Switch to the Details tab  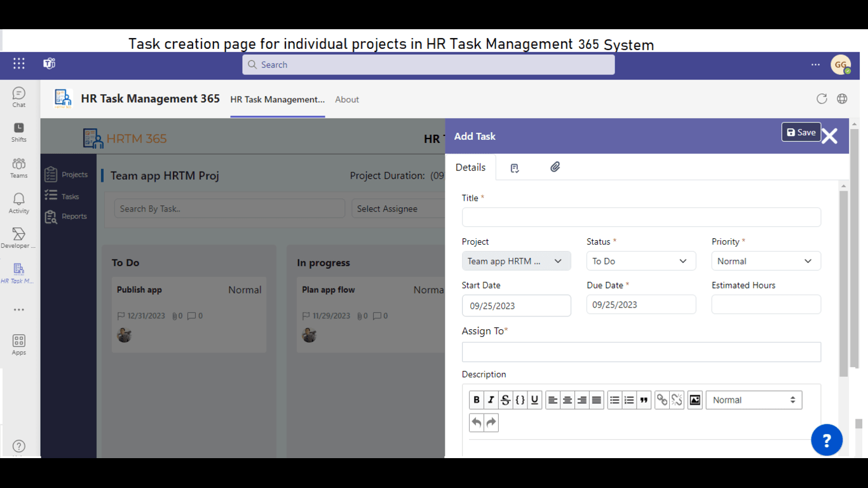click(x=471, y=167)
